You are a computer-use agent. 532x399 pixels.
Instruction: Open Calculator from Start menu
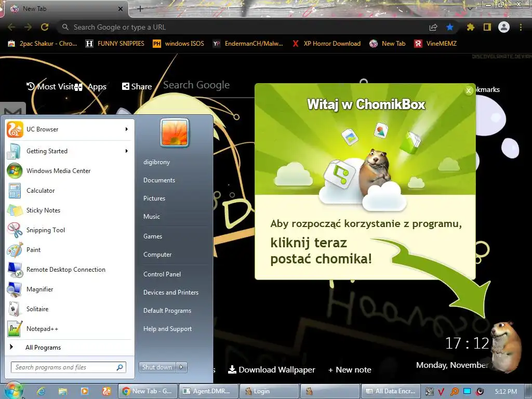pyautogui.click(x=69, y=190)
